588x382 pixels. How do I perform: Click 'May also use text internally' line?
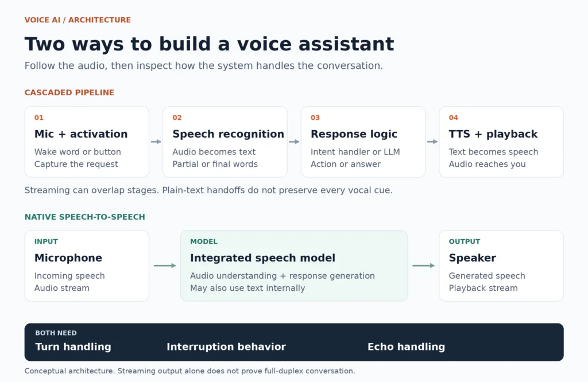(247, 288)
